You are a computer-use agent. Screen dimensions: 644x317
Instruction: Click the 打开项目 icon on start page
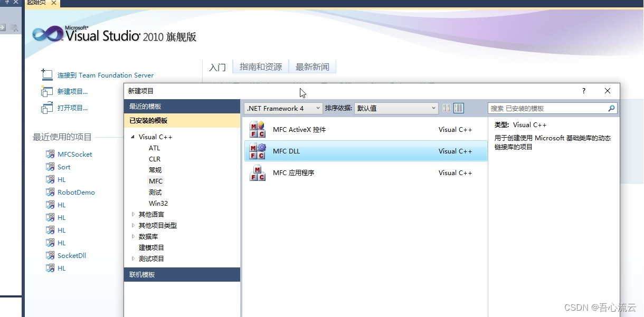click(x=47, y=108)
